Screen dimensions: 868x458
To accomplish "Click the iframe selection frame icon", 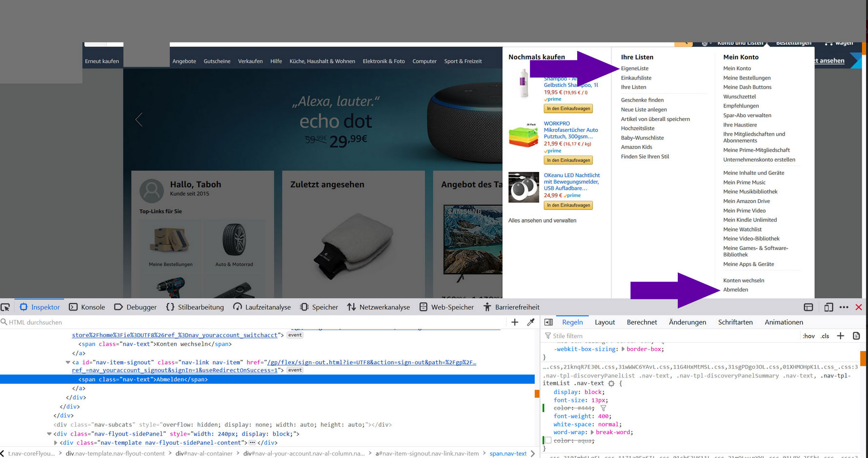I will [808, 307].
